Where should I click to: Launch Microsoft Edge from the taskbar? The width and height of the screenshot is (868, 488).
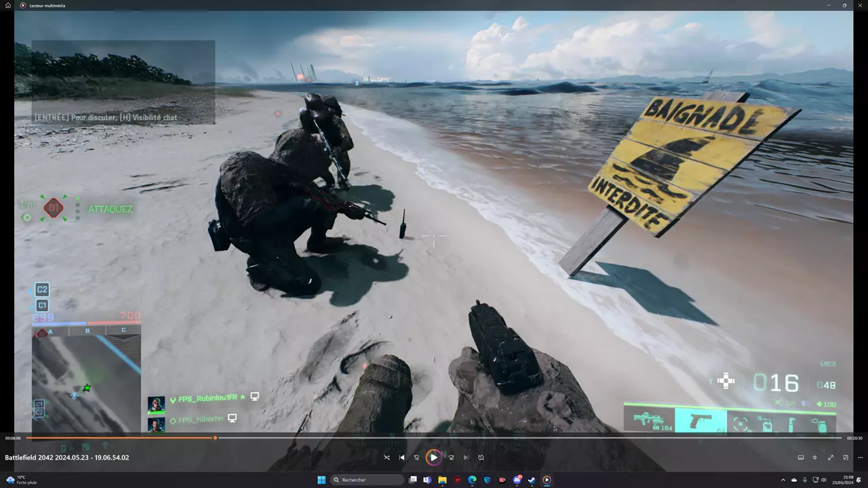472,480
